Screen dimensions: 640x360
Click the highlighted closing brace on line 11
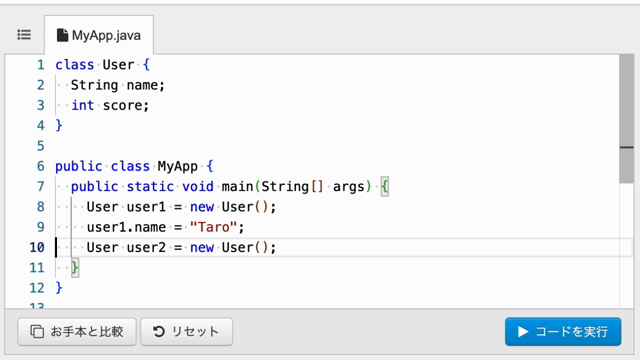75,268
